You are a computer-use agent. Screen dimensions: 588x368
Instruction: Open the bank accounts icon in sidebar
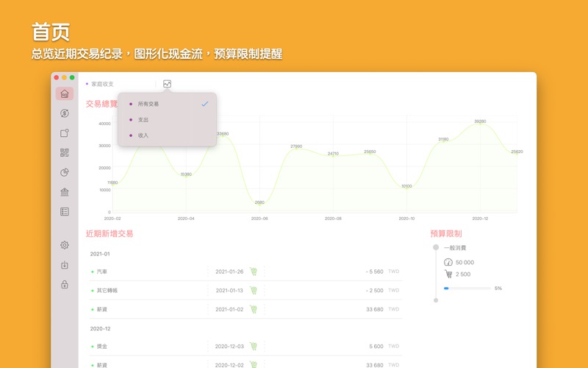[65, 192]
